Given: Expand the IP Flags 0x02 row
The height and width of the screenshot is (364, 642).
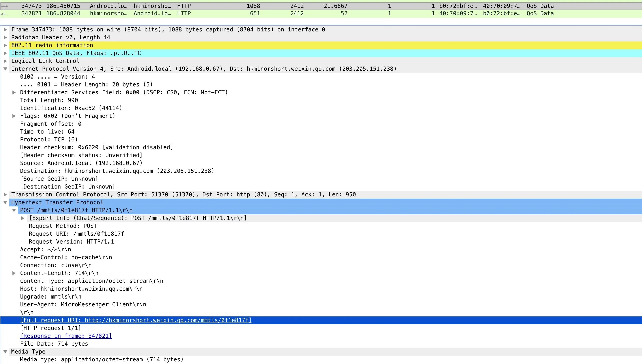Looking at the screenshot, I should click(14, 116).
